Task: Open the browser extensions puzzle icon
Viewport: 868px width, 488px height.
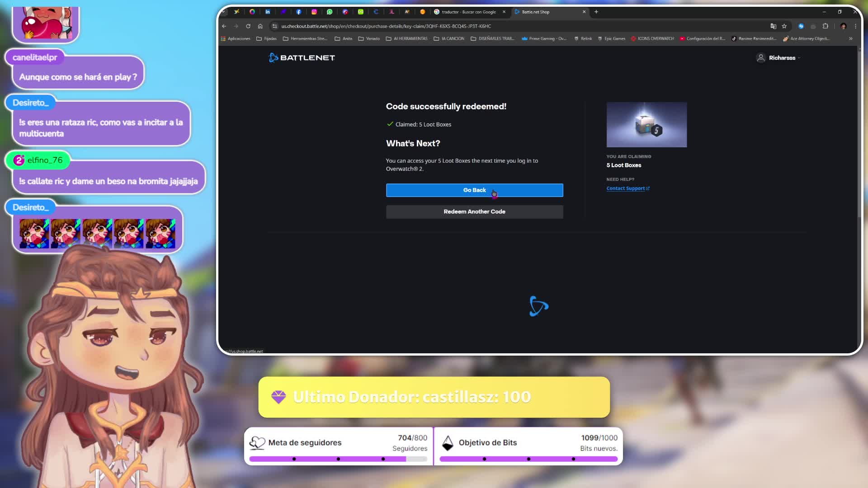Action: coord(826,26)
